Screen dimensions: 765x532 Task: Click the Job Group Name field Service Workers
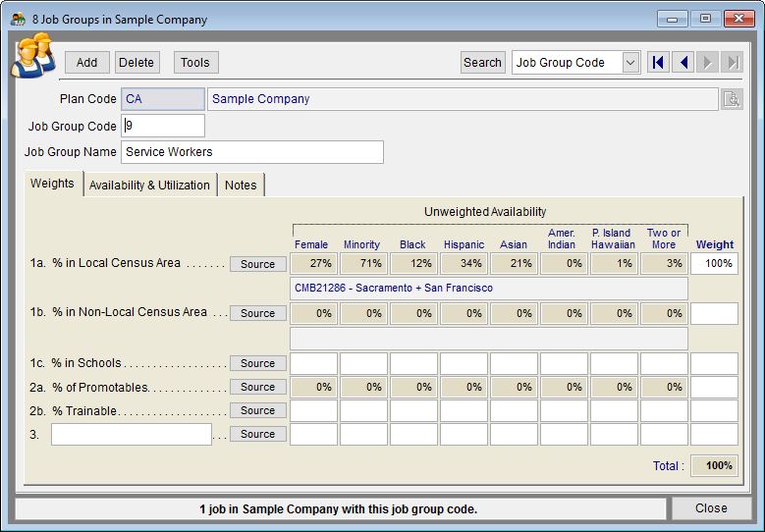(x=252, y=152)
